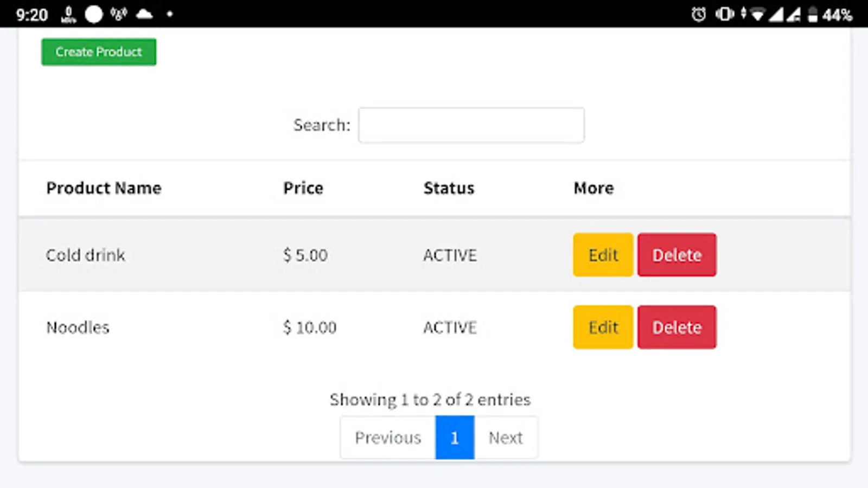Focus the Search input field
This screenshot has height=488, width=868.
[x=471, y=125]
